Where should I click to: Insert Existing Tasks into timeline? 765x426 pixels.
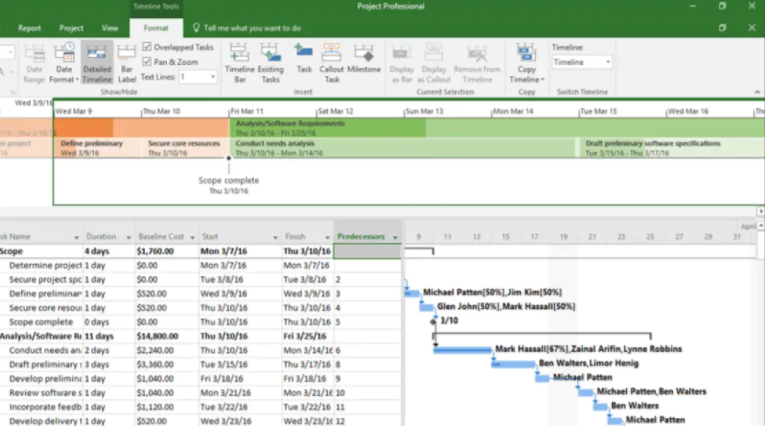click(270, 60)
